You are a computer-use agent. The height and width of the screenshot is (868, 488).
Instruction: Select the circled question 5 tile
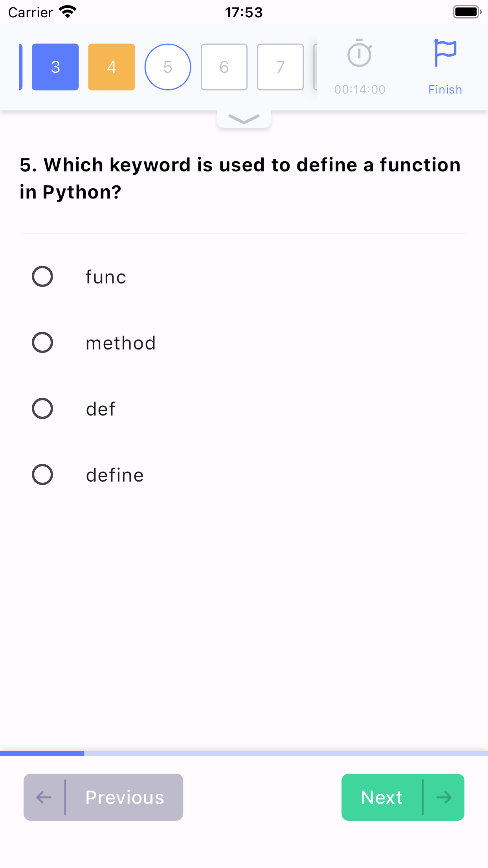(x=168, y=67)
